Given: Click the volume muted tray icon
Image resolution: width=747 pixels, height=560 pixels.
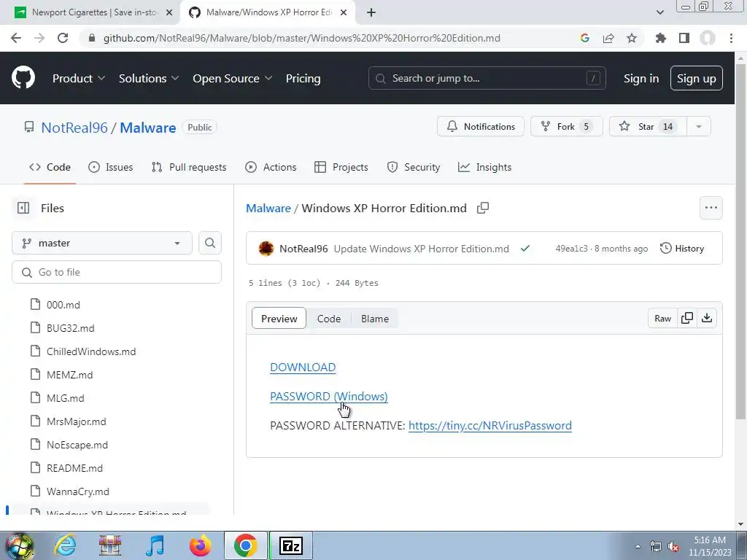Looking at the screenshot, I should (x=673, y=547).
